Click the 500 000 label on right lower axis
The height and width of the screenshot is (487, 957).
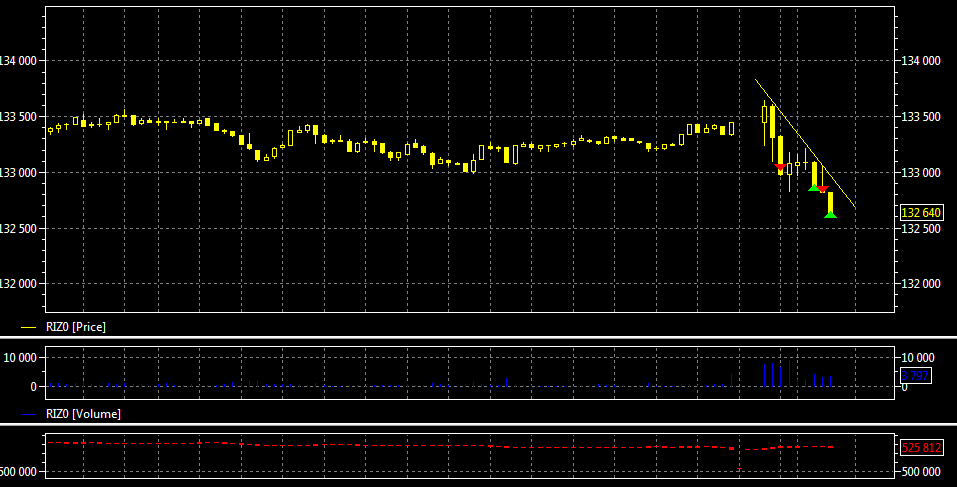(920, 472)
